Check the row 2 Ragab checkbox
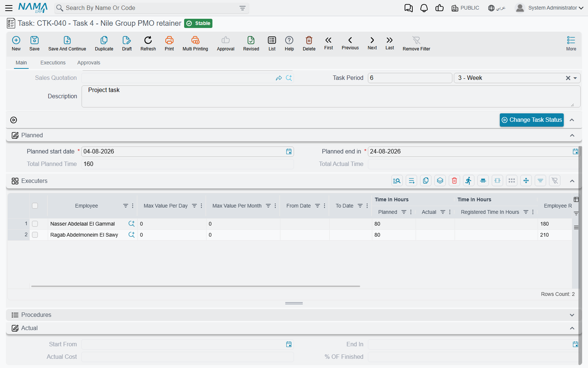The image size is (588, 368). tap(35, 235)
